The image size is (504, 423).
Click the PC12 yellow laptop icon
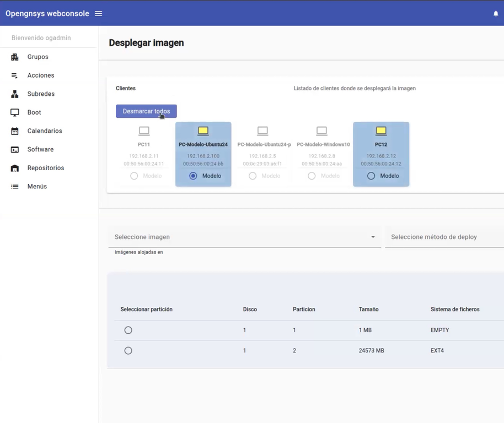pyautogui.click(x=381, y=131)
